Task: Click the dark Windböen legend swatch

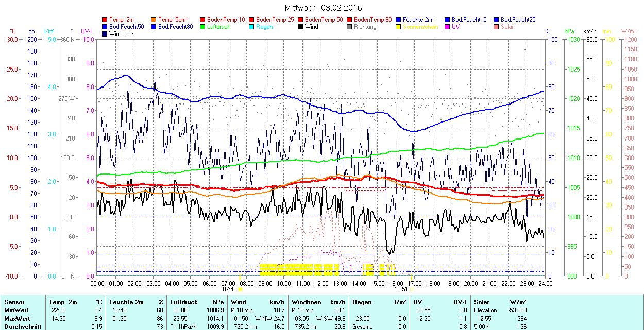Action: 105,34
